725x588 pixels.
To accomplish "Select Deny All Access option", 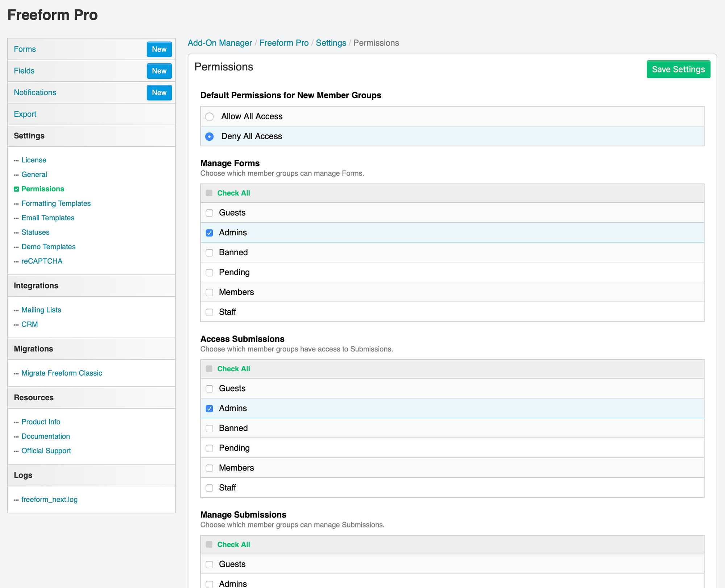I will (209, 137).
